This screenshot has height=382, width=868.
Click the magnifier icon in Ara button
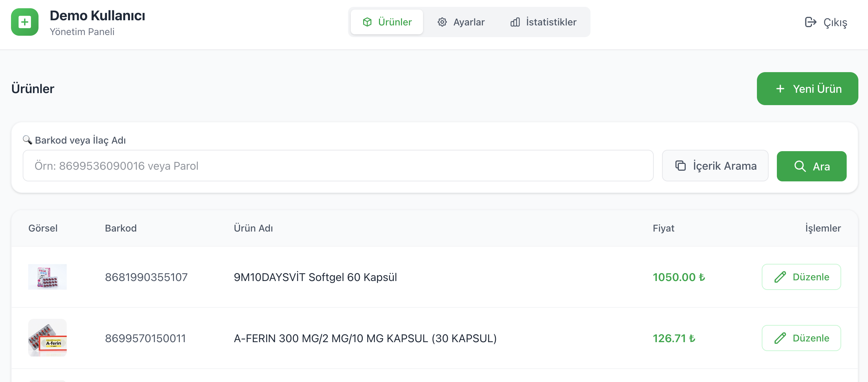[x=800, y=166]
